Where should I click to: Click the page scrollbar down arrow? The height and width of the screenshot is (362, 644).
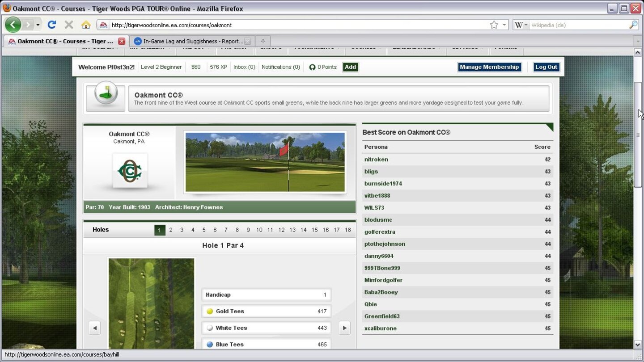[x=638, y=345]
